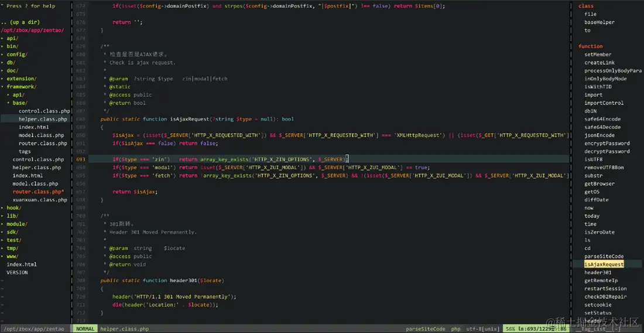Select checkDB2Repair in the tag list
The image size is (644, 333).
605,297
